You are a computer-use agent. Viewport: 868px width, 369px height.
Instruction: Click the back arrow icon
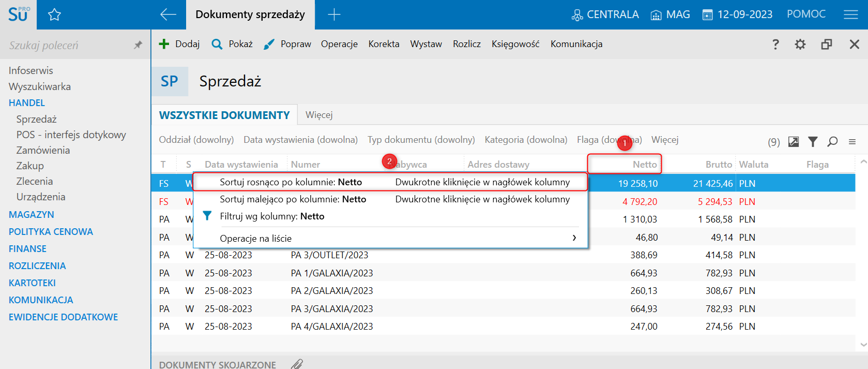pyautogui.click(x=168, y=14)
